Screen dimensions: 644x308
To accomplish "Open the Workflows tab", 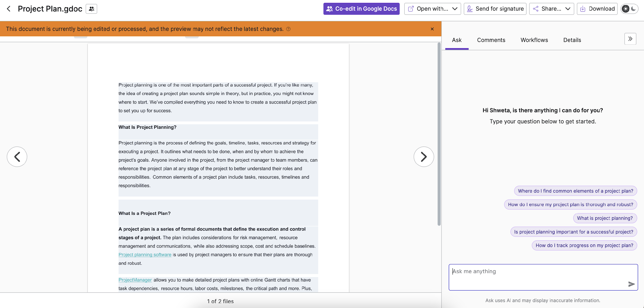I will (534, 40).
